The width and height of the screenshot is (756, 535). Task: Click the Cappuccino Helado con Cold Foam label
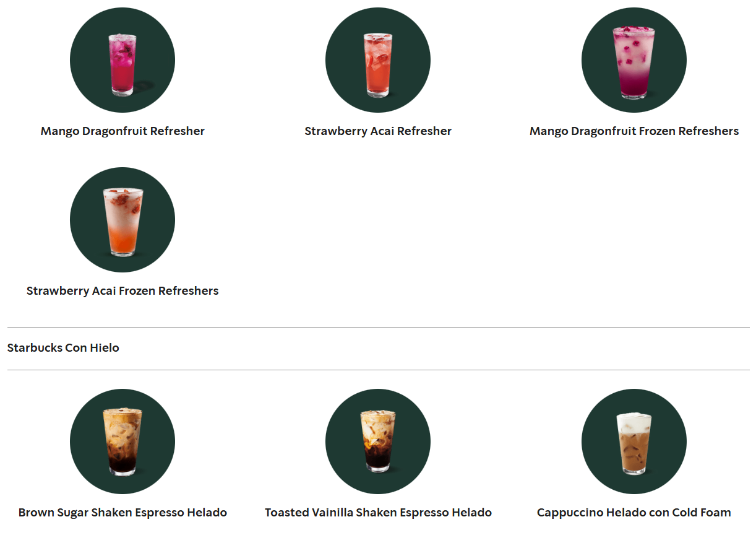click(x=634, y=513)
